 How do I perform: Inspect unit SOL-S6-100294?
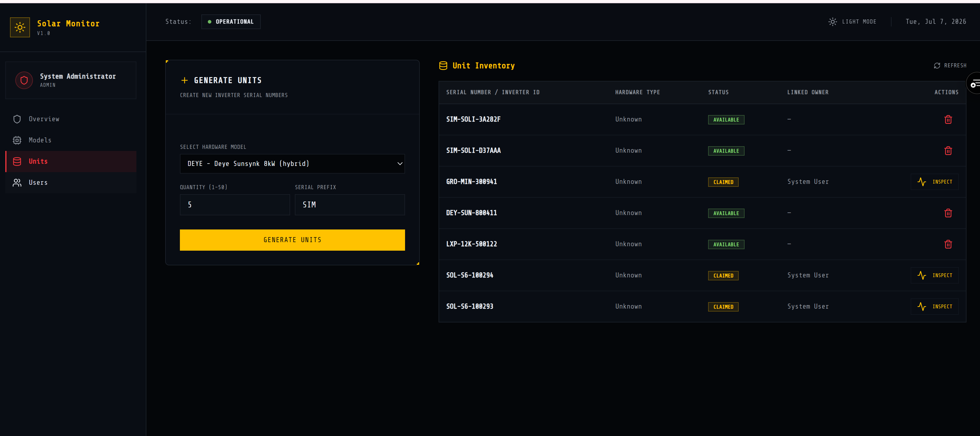pos(934,275)
